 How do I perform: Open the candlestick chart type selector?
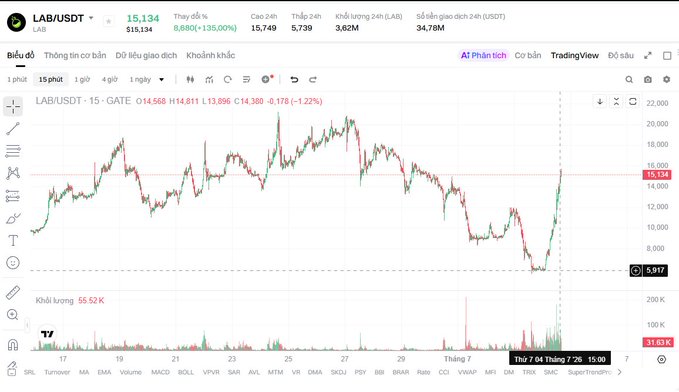tap(190, 79)
